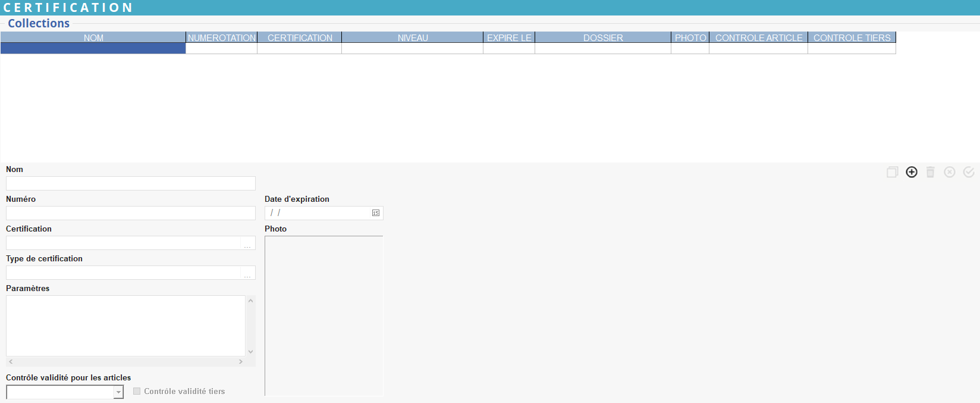Screen dimensions: 980x403
Task: Click the duplicate record icon
Action: [892, 172]
